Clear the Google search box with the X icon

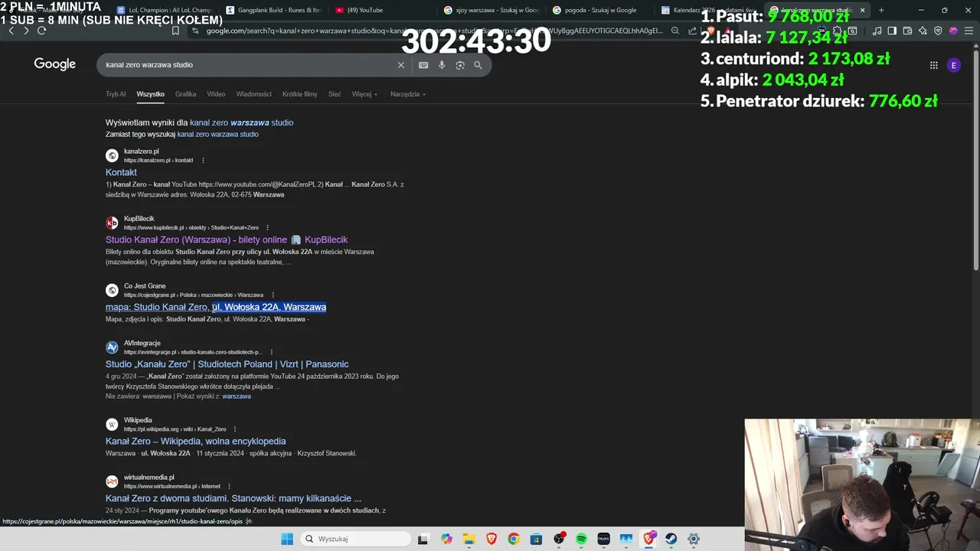(400, 65)
